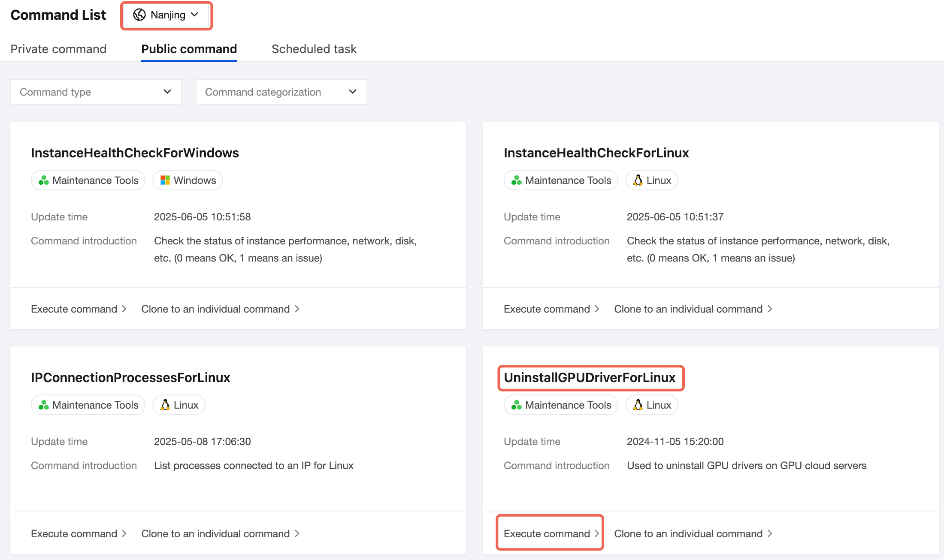Click the Linux penguin icon on InstanceHealthCheckForLinux
The width and height of the screenshot is (944, 560).
[x=638, y=181]
